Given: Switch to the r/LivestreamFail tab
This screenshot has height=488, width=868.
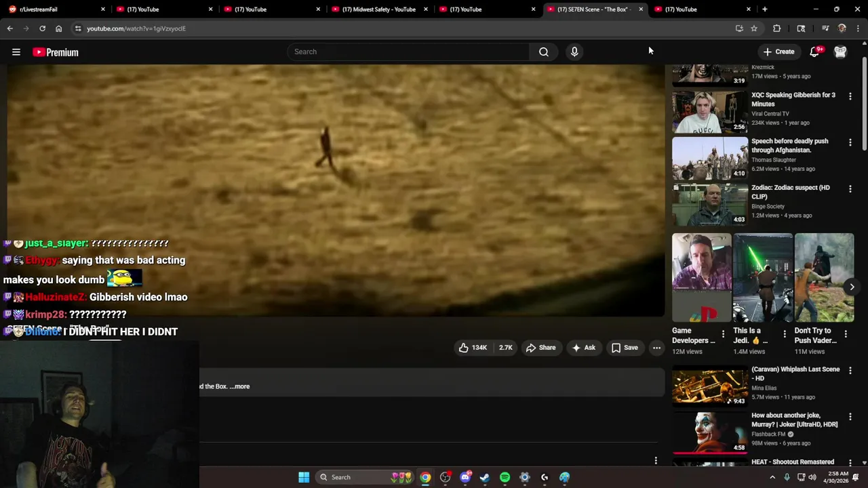Looking at the screenshot, I should [x=56, y=9].
